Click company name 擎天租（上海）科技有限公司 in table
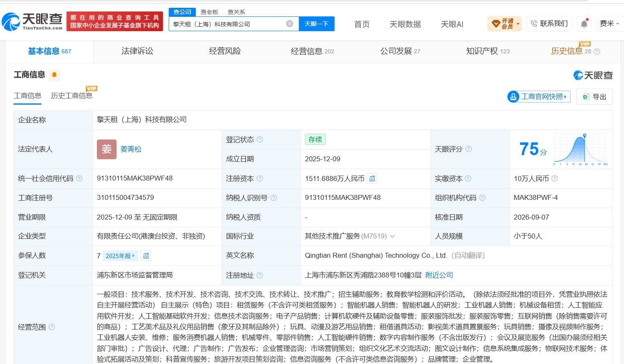Screen dimensions: 624x364 (x=142, y=120)
